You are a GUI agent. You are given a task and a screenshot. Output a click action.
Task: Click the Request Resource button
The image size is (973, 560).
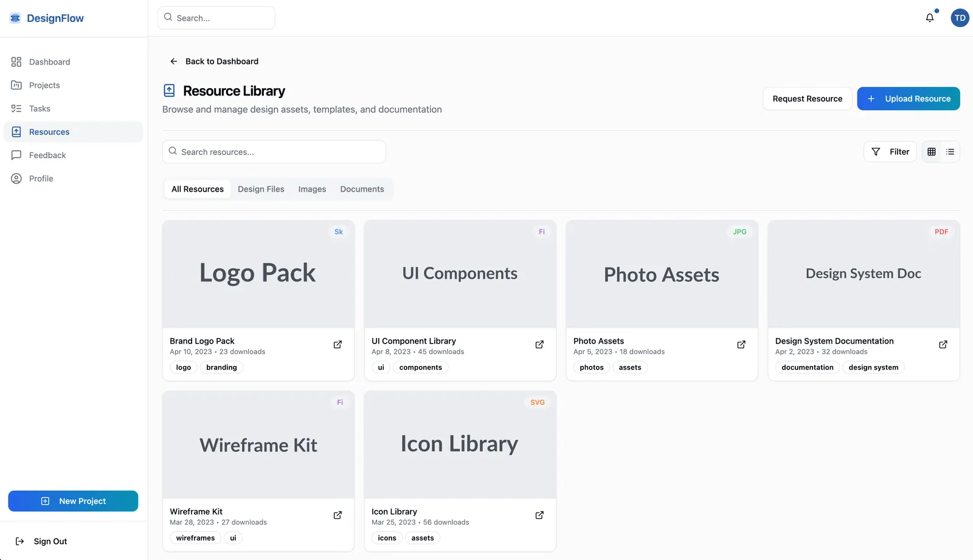coord(808,99)
